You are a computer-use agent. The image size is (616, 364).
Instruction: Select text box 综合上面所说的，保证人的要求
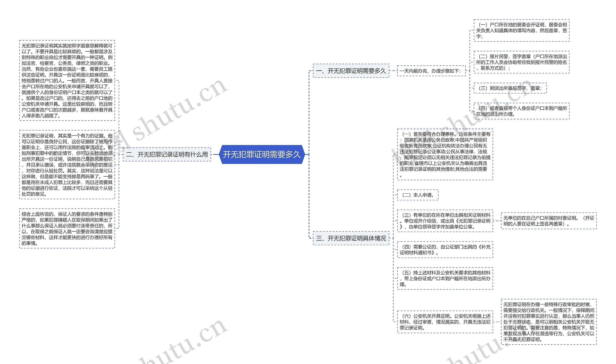67,228
